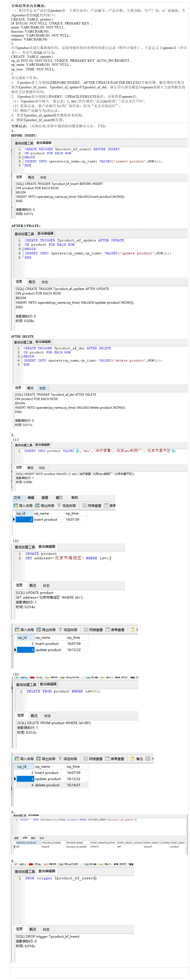Click the 'DROP trigger Tproduct_bf_insert;' query line
This screenshot has height=980, width=190.
pyautogui.click(x=61, y=878)
